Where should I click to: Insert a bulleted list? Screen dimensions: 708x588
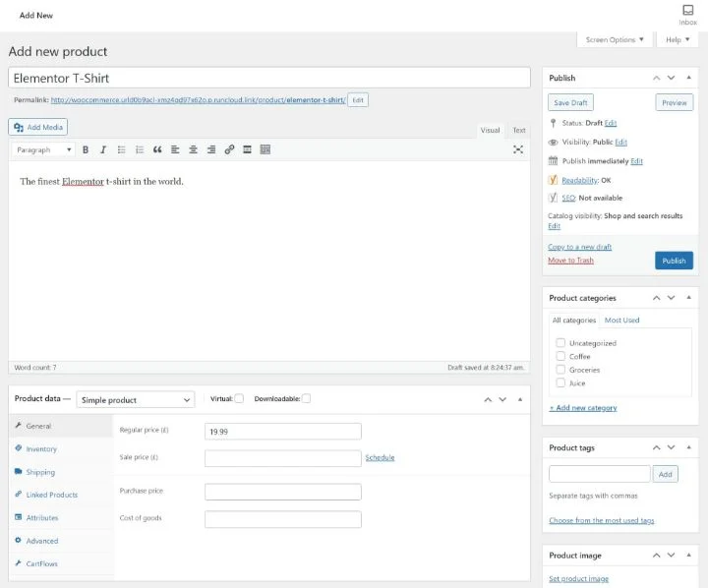pyautogui.click(x=121, y=149)
